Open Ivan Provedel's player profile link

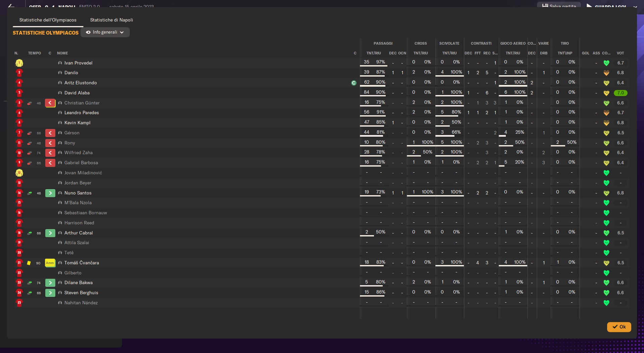(x=78, y=63)
